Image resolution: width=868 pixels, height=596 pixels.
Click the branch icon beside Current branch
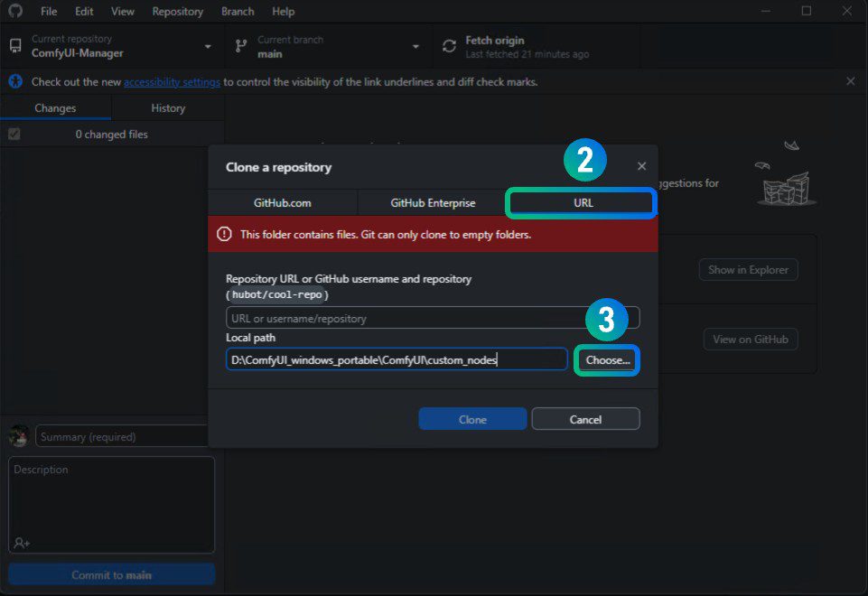click(x=241, y=46)
